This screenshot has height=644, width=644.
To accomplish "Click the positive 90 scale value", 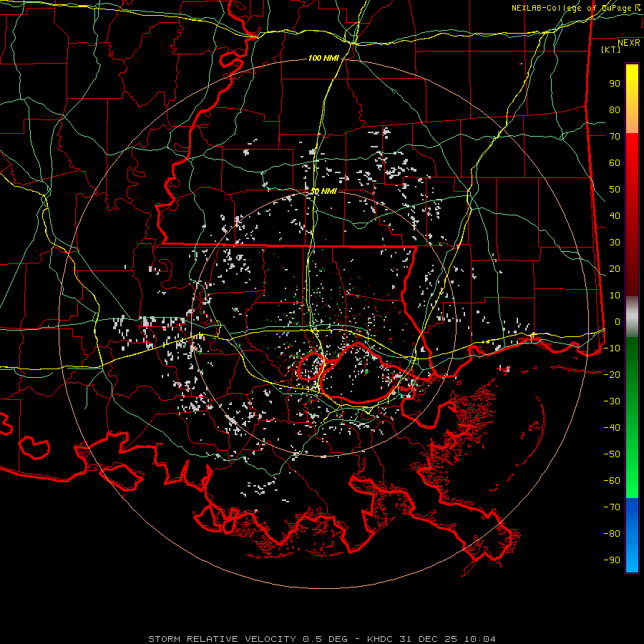I will tap(615, 84).
